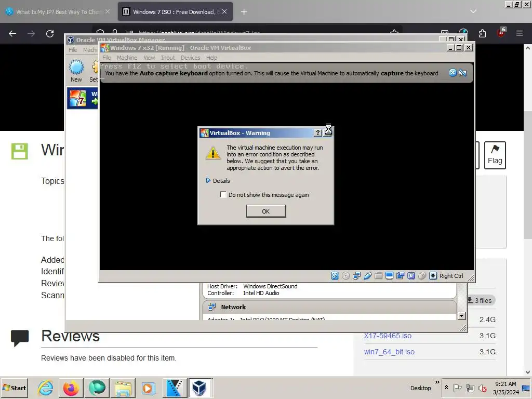This screenshot has height=399, width=532.
Task: Reload the browser page
Action: 50,34
